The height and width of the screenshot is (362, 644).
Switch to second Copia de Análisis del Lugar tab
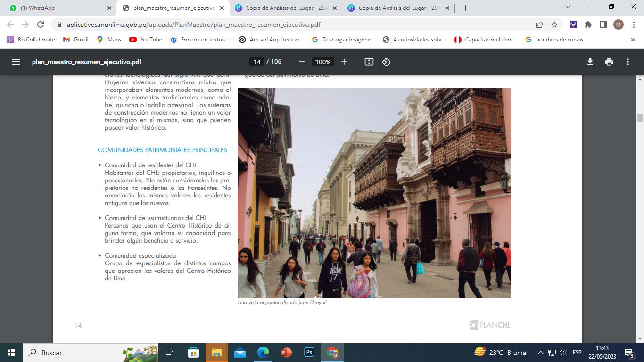[x=397, y=8]
